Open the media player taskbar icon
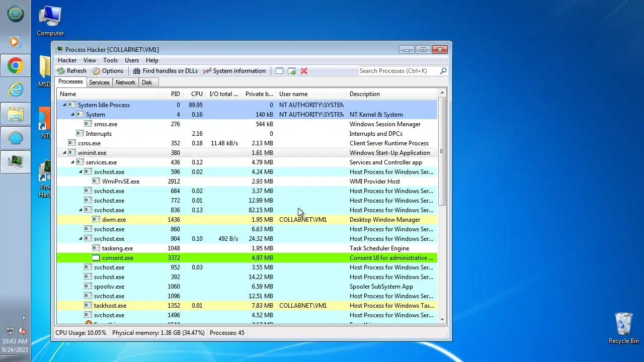The image size is (644, 362). 15,42
